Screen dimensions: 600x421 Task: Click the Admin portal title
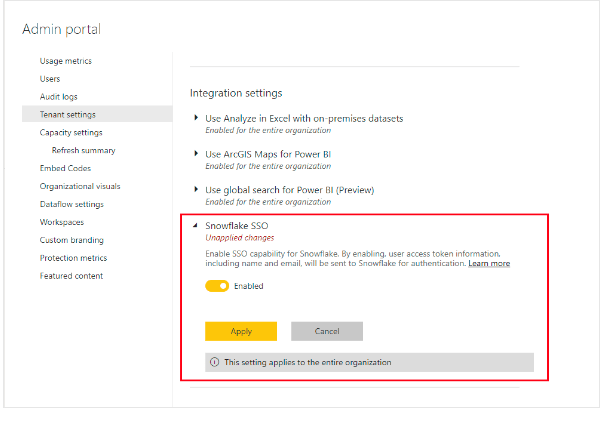(61, 29)
